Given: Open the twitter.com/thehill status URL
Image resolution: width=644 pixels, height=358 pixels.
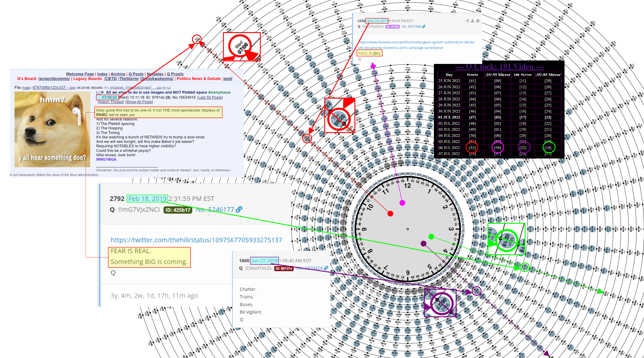Looking at the screenshot, I should 196,240.
